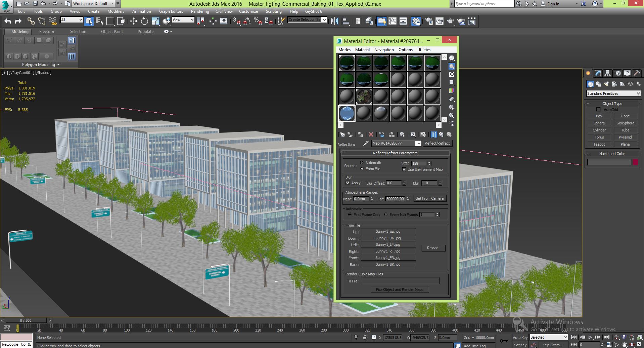Open the Standard Primitives dropdown
Viewport: 644px width, 348px height.
pos(613,93)
